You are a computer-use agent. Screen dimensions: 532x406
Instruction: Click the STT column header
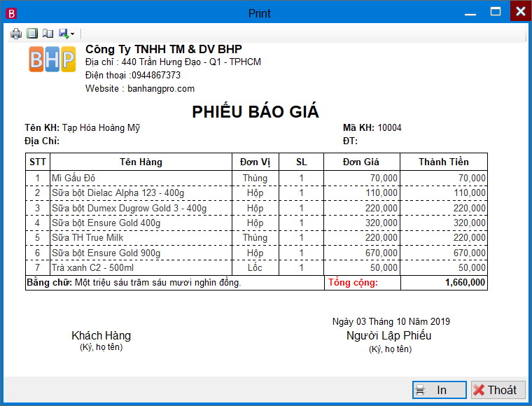[38, 162]
